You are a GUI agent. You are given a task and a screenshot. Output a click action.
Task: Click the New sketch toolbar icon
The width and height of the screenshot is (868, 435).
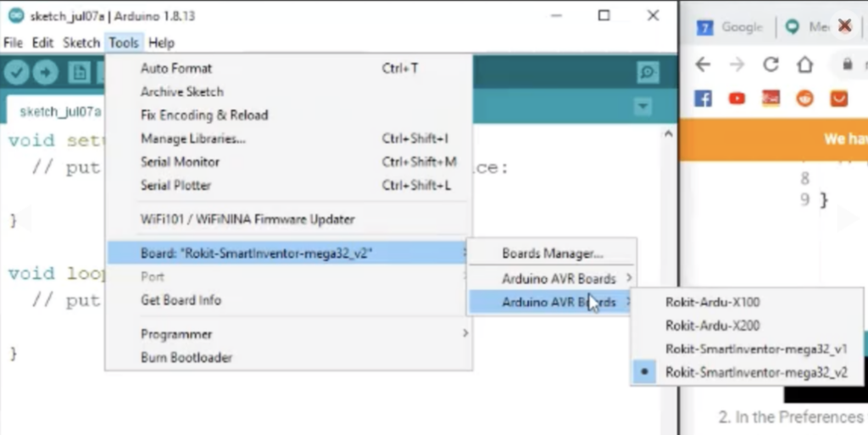(81, 73)
